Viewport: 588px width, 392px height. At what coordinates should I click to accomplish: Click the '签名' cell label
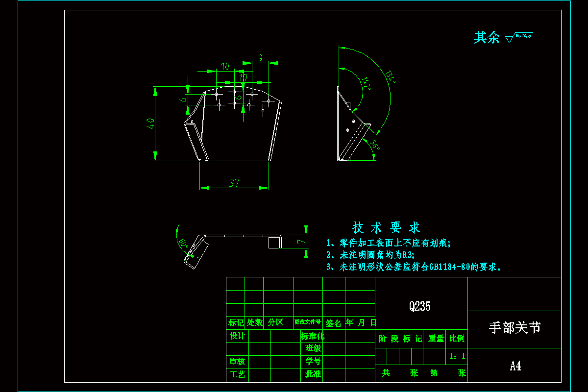coord(334,323)
